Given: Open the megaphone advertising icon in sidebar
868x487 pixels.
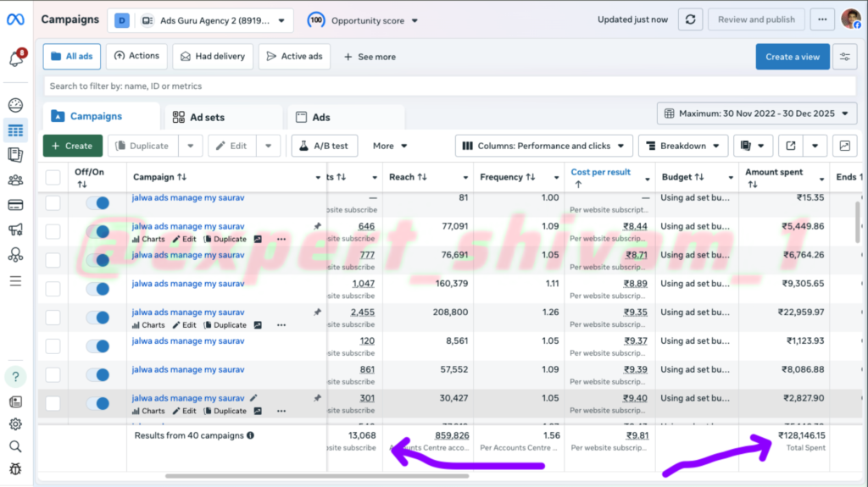Looking at the screenshot, I should pyautogui.click(x=15, y=230).
